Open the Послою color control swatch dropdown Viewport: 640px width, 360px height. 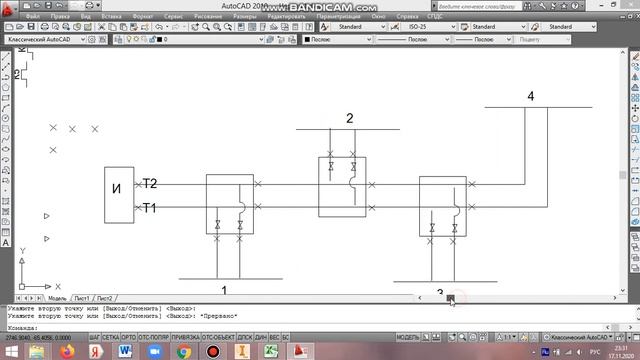(x=338, y=40)
